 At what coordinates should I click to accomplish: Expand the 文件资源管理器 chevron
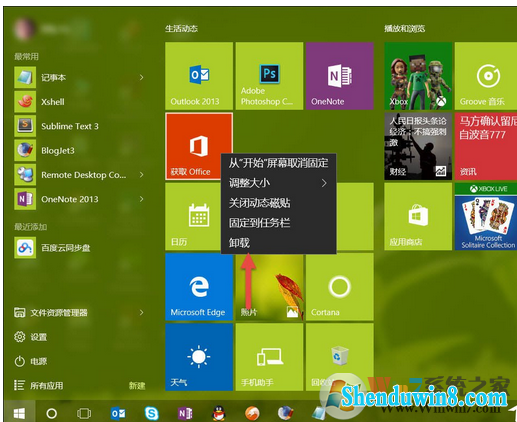pos(142,312)
